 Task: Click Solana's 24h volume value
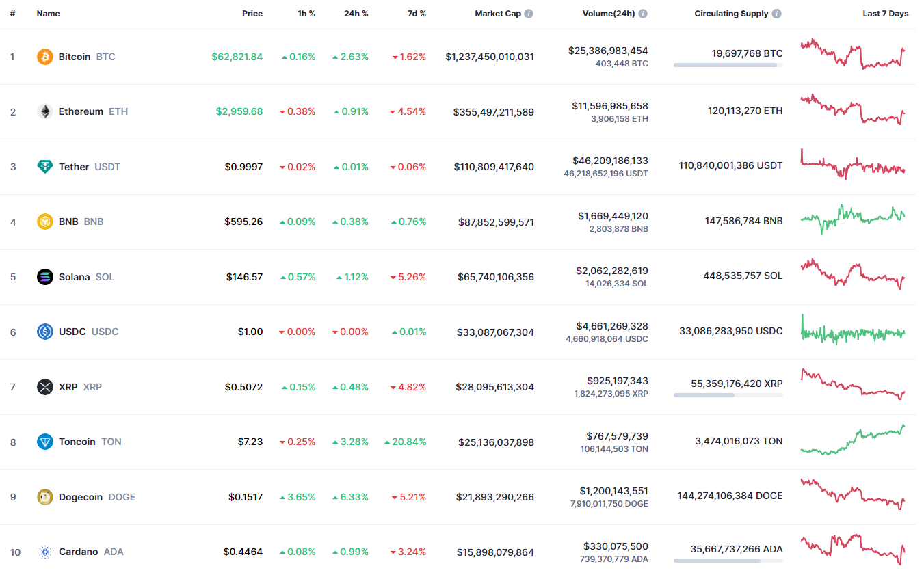611,271
